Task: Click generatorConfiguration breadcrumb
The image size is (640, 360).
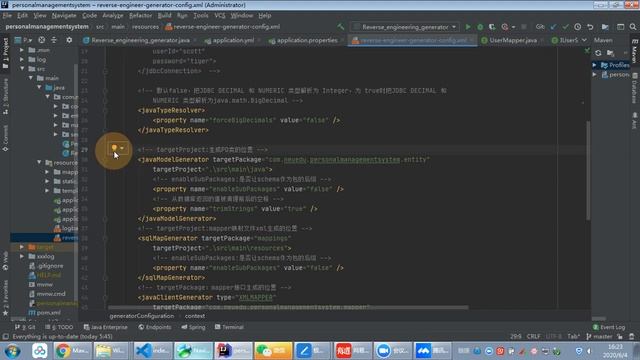Action: [x=142, y=316]
